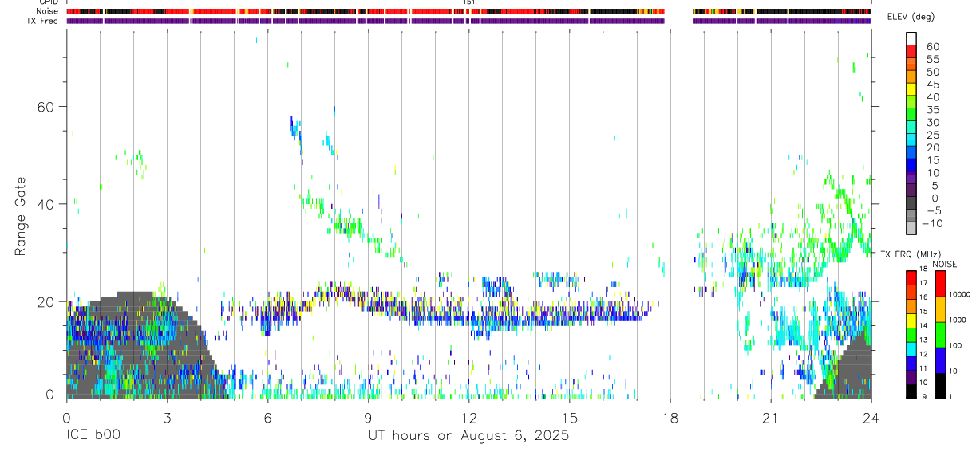The image size is (980, 452).
Task: Click the '21' hour tick on the x-axis
Action: click(x=770, y=417)
